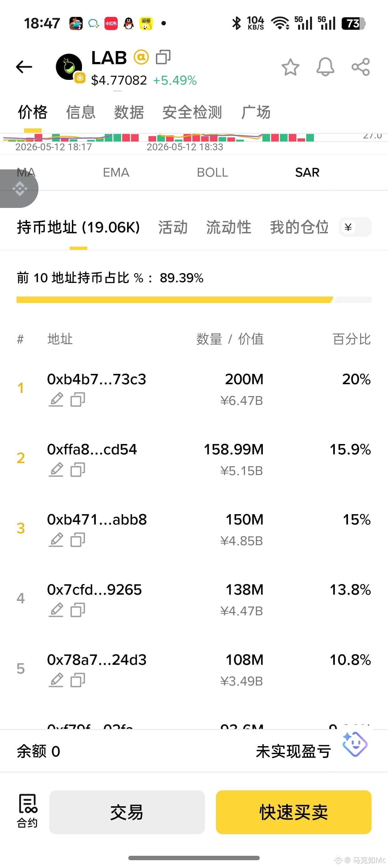
Task: Open the 流动性 tab
Action: tap(229, 227)
